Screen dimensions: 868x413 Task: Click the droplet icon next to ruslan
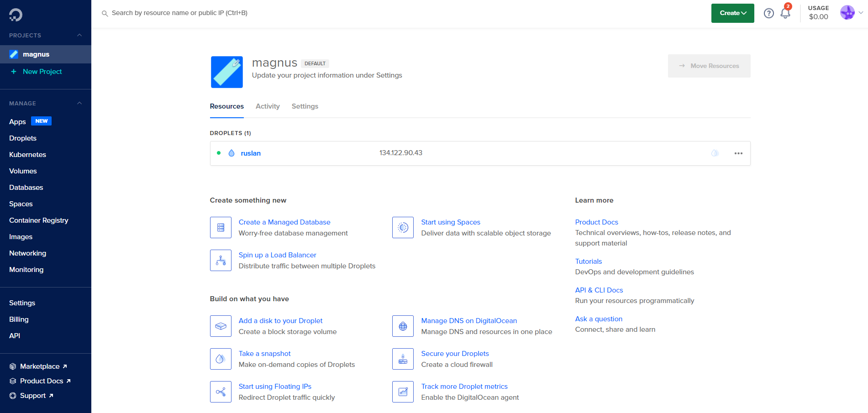click(231, 153)
